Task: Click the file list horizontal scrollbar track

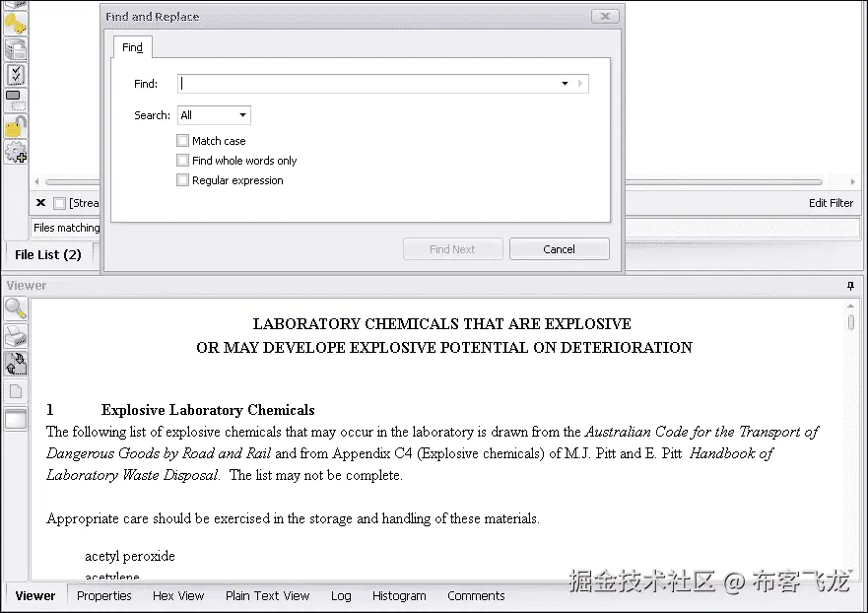Action: (x=722, y=181)
